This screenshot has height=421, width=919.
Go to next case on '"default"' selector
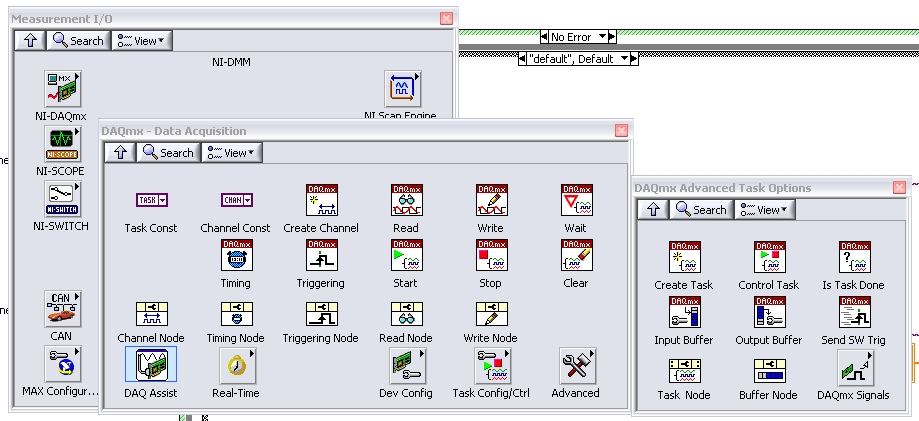tap(634, 59)
